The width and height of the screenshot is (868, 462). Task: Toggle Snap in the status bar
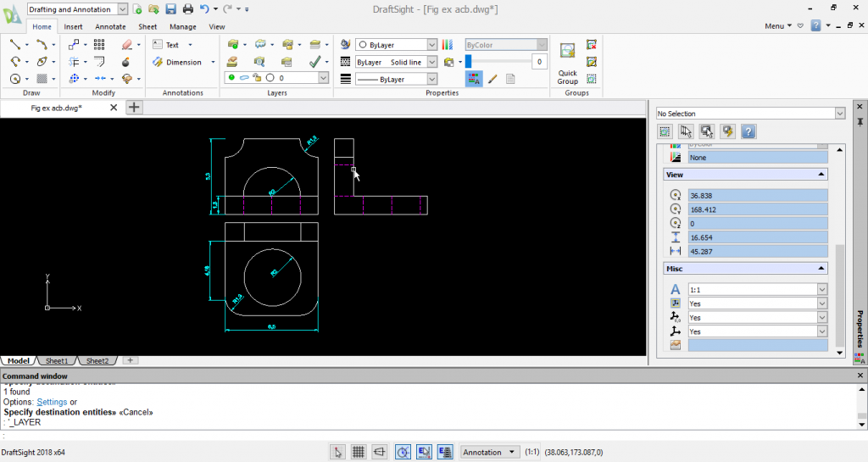(337, 453)
